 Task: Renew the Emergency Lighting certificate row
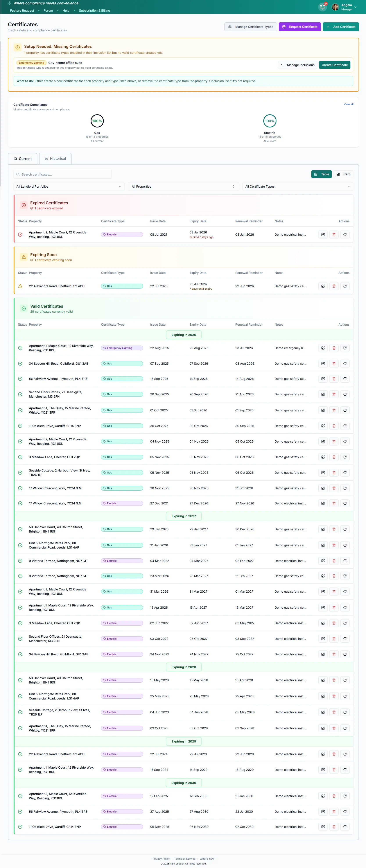(345, 348)
